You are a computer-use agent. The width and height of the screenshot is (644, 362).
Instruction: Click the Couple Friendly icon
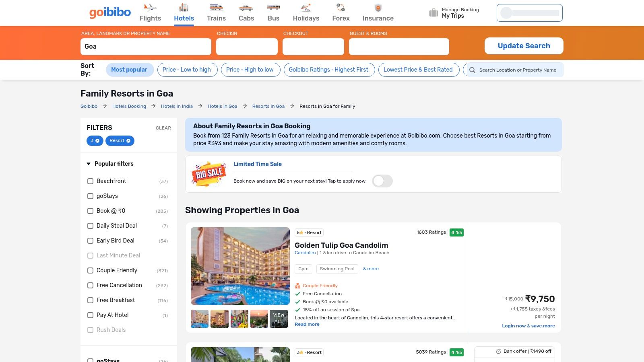(297, 286)
